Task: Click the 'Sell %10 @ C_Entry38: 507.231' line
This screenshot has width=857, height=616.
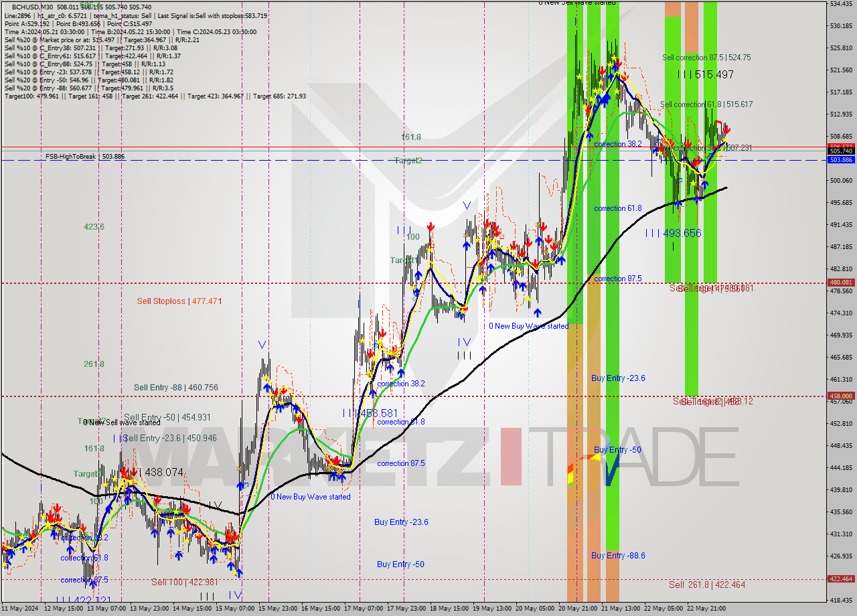Action: [x=91, y=48]
